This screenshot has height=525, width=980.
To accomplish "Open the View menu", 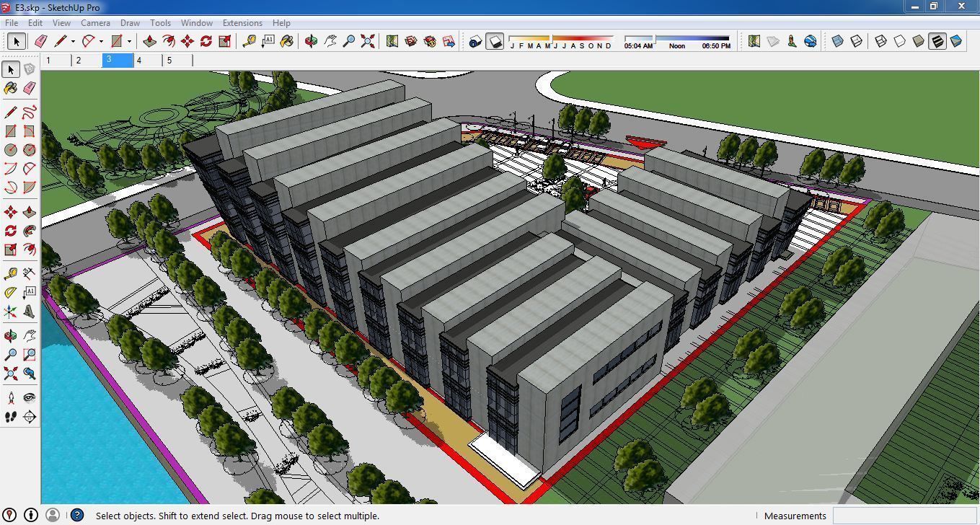I will (61, 23).
